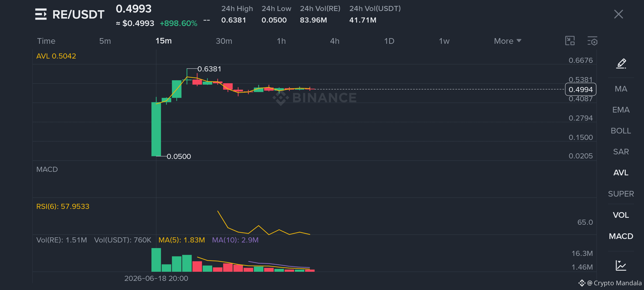
Task: Switch to the Time line chart
Action: pos(46,41)
